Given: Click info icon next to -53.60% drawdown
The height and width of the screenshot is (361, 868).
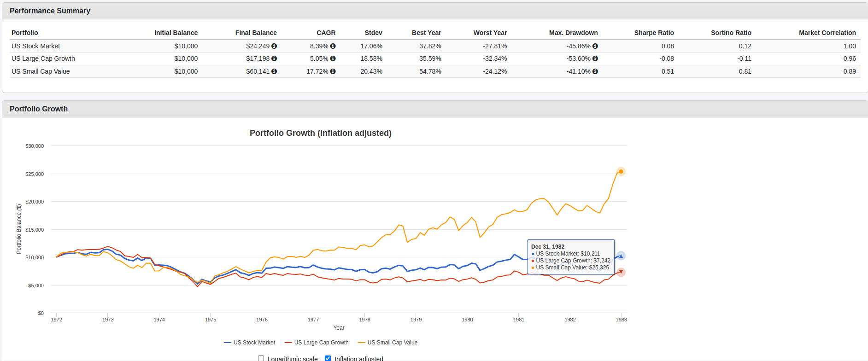Looking at the screenshot, I should [x=595, y=58].
